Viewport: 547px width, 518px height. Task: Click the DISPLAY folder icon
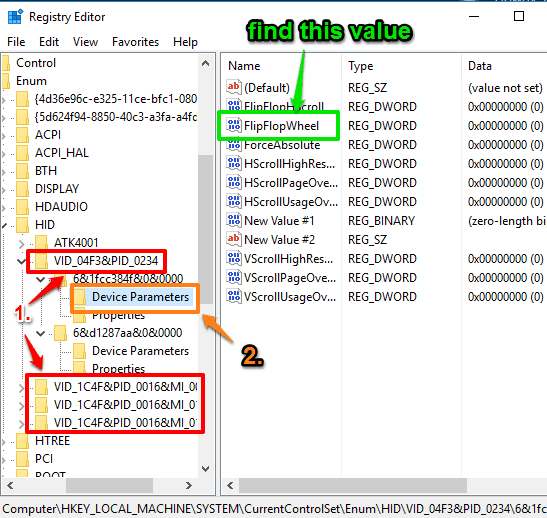(x=22, y=189)
